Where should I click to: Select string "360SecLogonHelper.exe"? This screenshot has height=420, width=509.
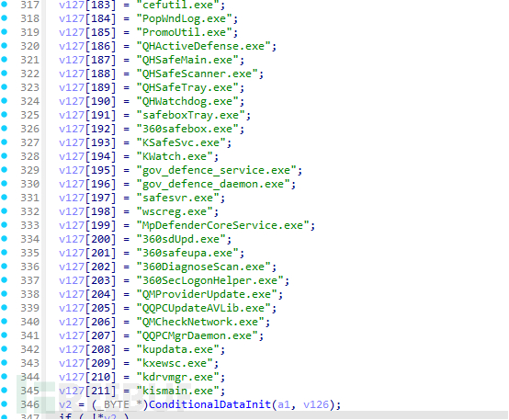click(x=209, y=280)
